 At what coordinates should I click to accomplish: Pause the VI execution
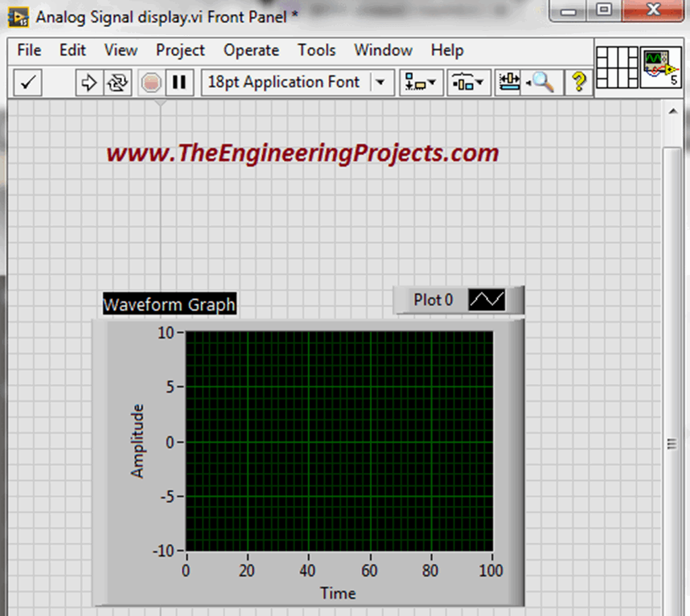(x=179, y=82)
